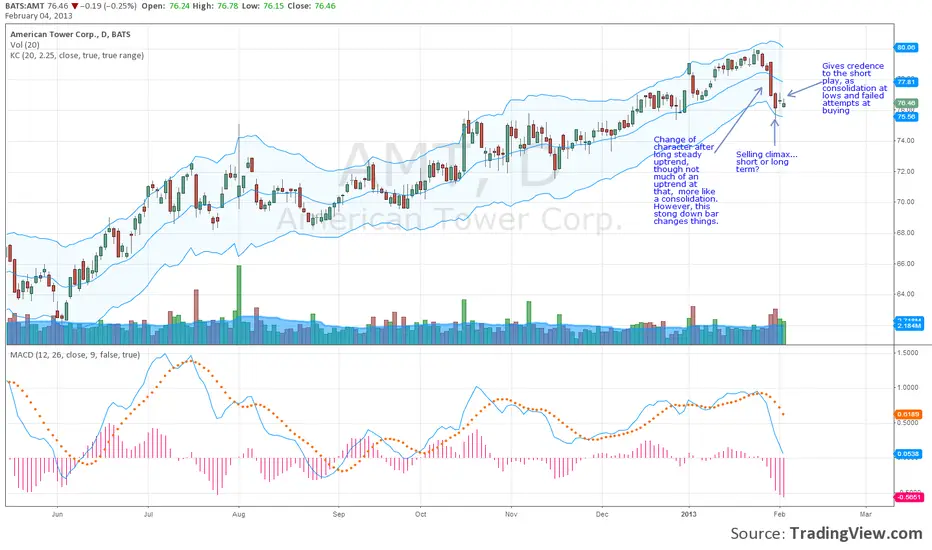Click the blue 80.06 upper channel price tag
Viewport: 932px width, 550px height.
click(906, 47)
